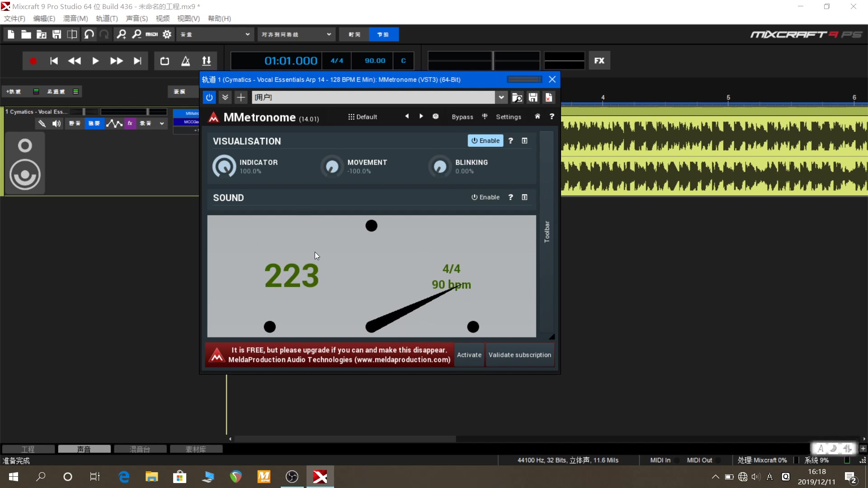868x488 pixels.
Task: Click the MOVEMENT knob
Action: (332, 167)
